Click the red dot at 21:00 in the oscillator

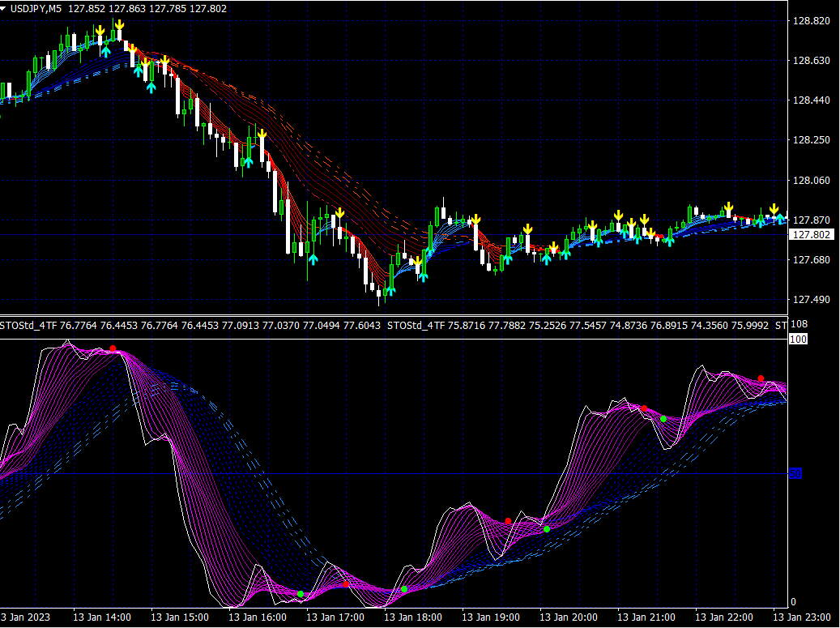tap(645, 409)
